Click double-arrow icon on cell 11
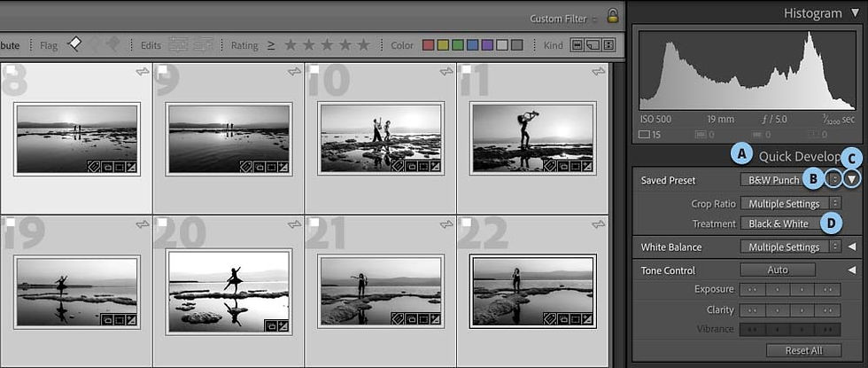Image resolution: width=868 pixels, height=368 pixels. click(x=598, y=72)
